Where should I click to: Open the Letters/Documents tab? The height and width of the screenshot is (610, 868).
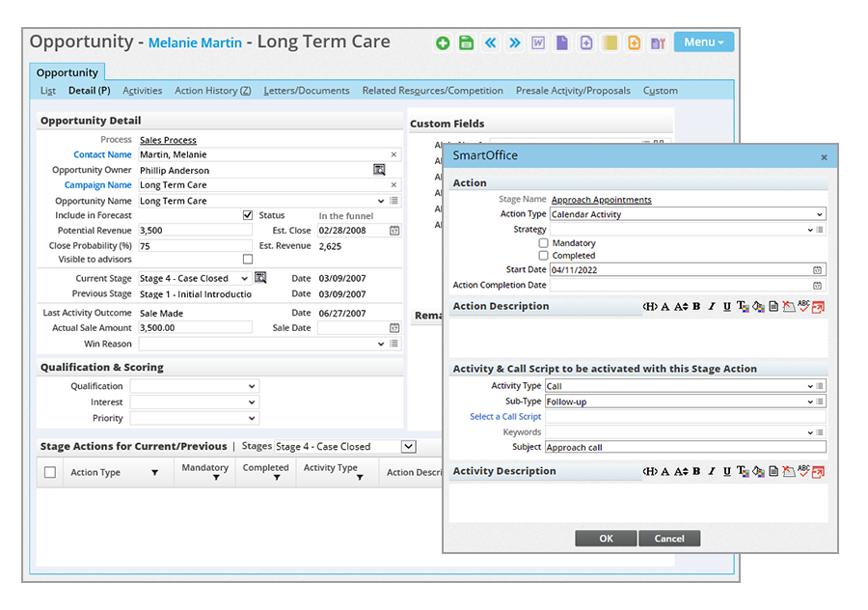pos(307,91)
